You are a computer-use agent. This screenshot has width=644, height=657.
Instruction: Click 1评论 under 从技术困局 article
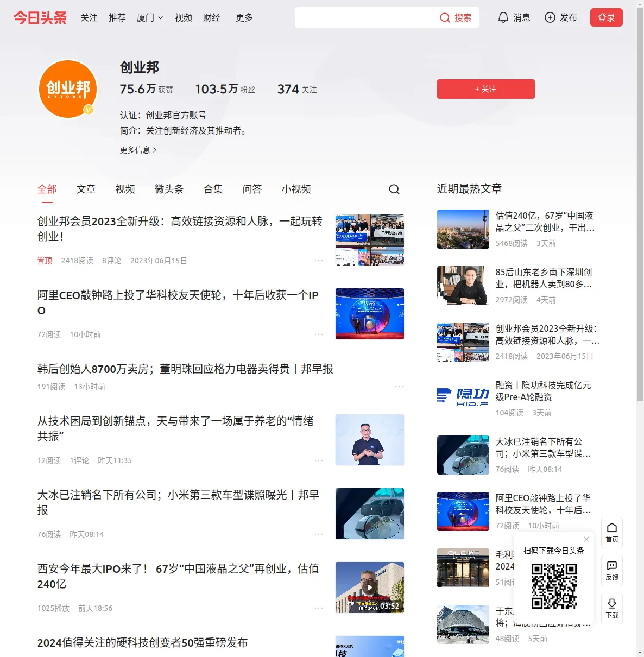[79, 460]
